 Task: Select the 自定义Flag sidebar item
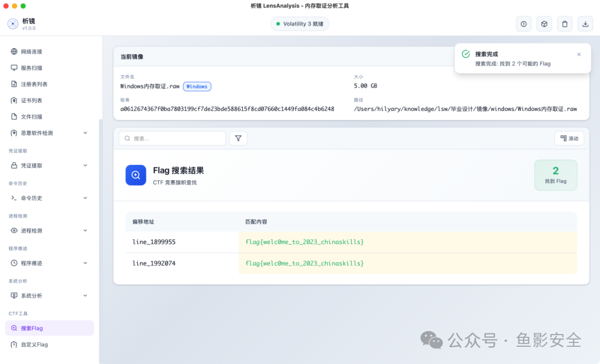coord(49,345)
